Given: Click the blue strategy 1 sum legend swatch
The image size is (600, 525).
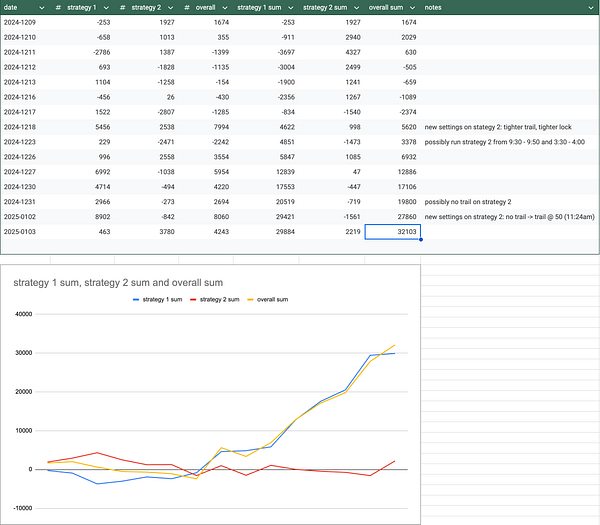Looking at the screenshot, I should pyautogui.click(x=136, y=300).
